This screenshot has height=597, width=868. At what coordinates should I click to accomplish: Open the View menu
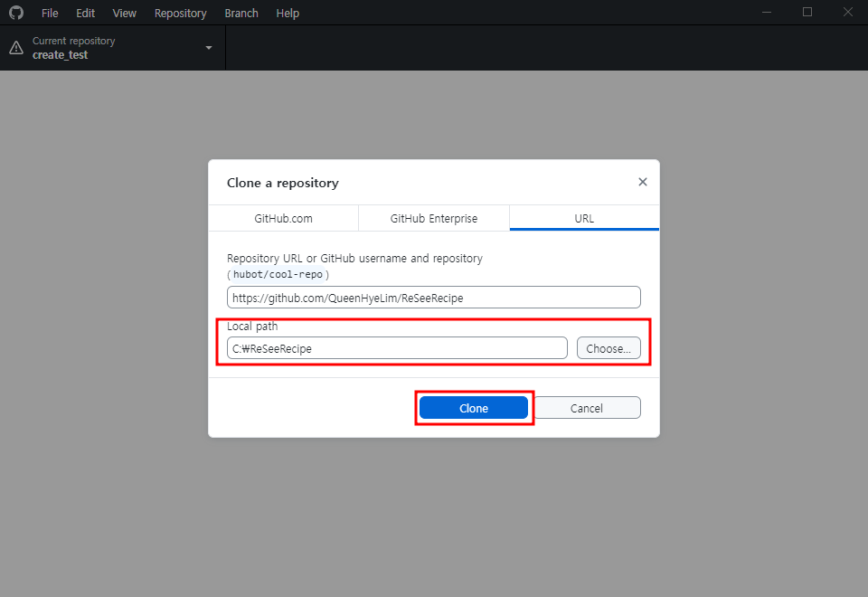click(125, 14)
